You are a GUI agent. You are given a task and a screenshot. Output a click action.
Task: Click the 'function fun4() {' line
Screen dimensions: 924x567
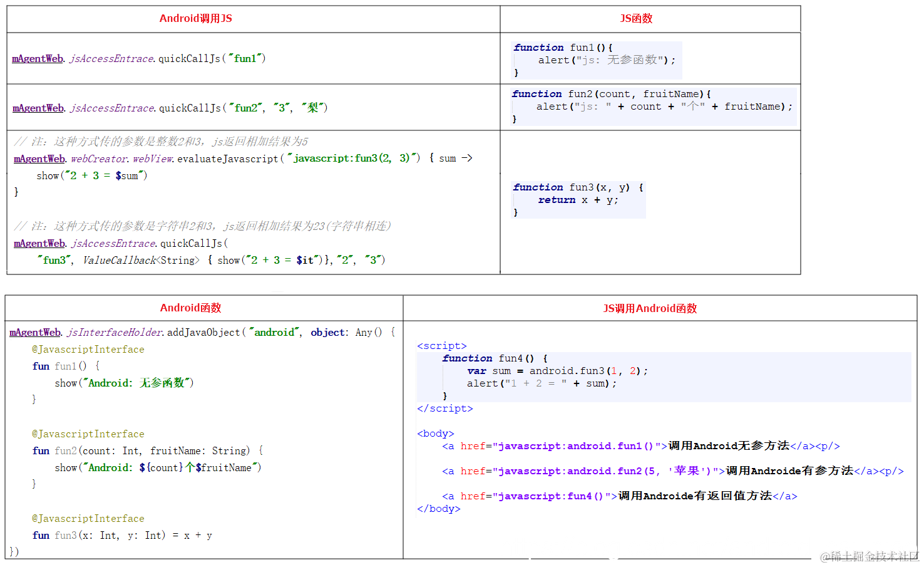pyautogui.click(x=495, y=358)
